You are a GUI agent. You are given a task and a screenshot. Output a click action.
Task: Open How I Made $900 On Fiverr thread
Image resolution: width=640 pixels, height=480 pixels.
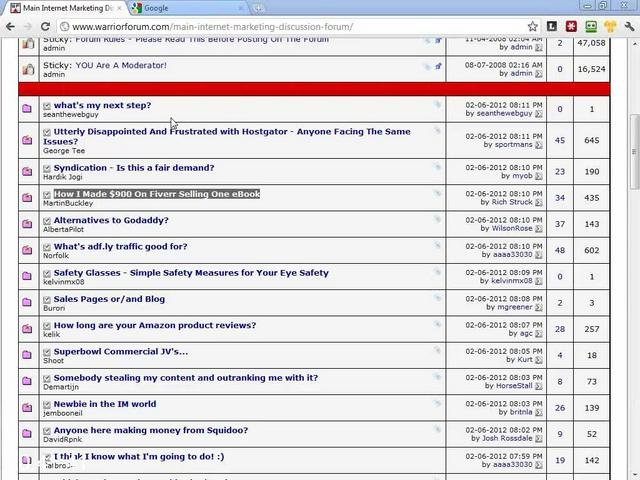click(157, 194)
